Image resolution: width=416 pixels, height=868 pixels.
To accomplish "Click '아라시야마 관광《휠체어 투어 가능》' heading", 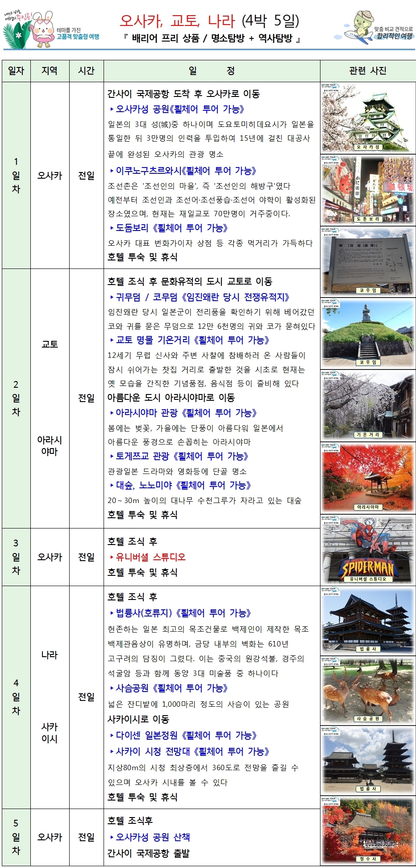I will (183, 413).
